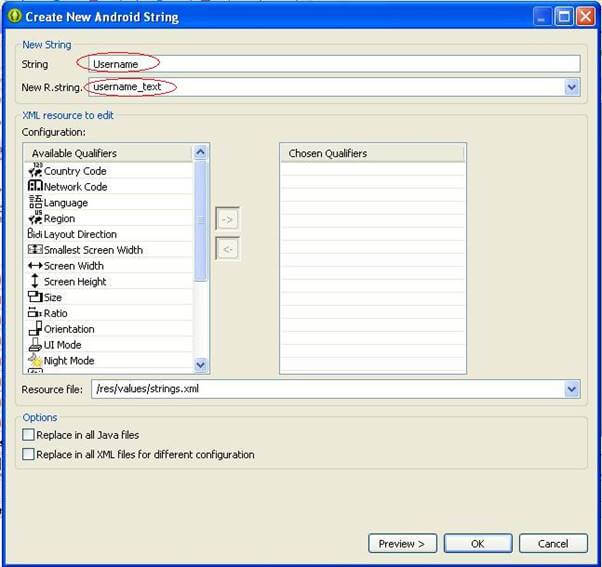Viewport: 602px width, 567px height.
Task: Click the Preview > button
Action: 402,543
